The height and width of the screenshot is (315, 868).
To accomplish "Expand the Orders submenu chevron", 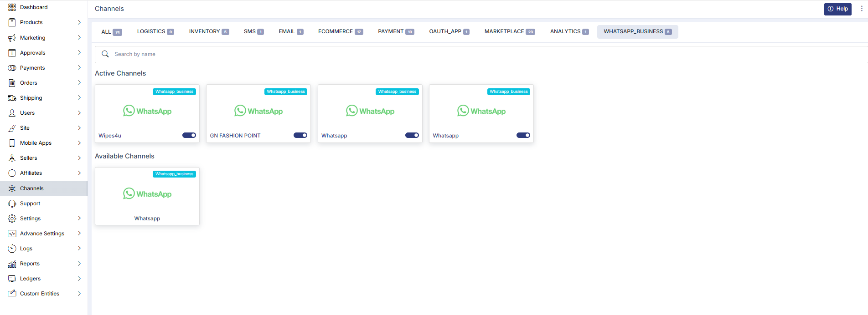I will pyautogui.click(x=79, y=82).
